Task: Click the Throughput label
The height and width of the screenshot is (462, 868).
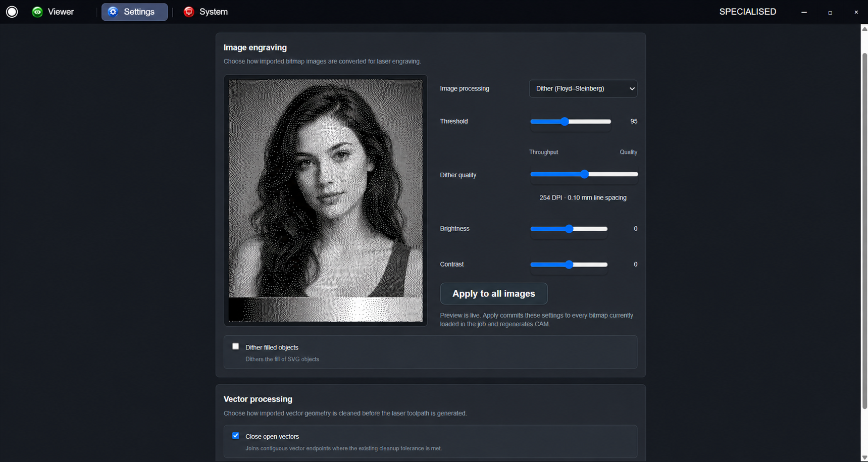Action: [543, 152]
